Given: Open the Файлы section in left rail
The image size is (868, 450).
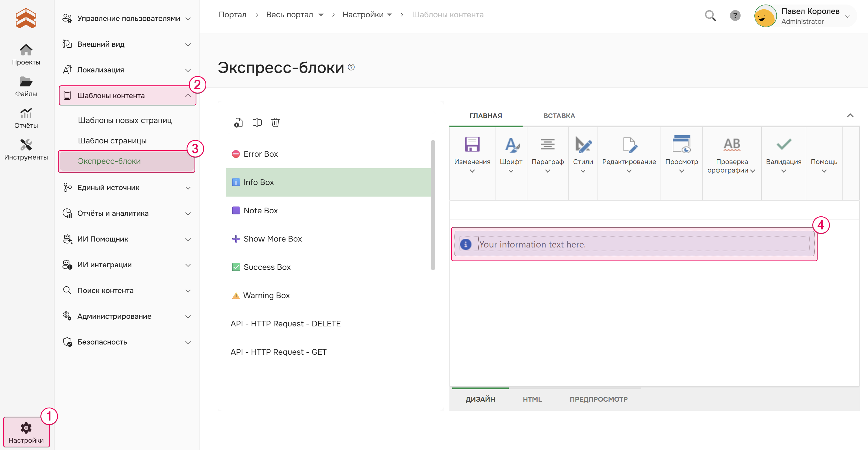Looking at the screenshot, I should click(x=26, y=86).
